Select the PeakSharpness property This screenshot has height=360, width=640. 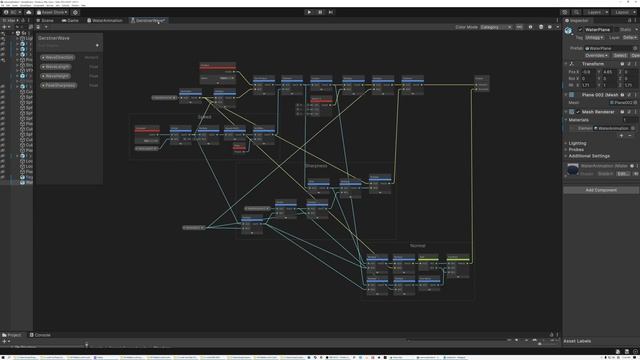pyautogui.click(x=58, y=86)
